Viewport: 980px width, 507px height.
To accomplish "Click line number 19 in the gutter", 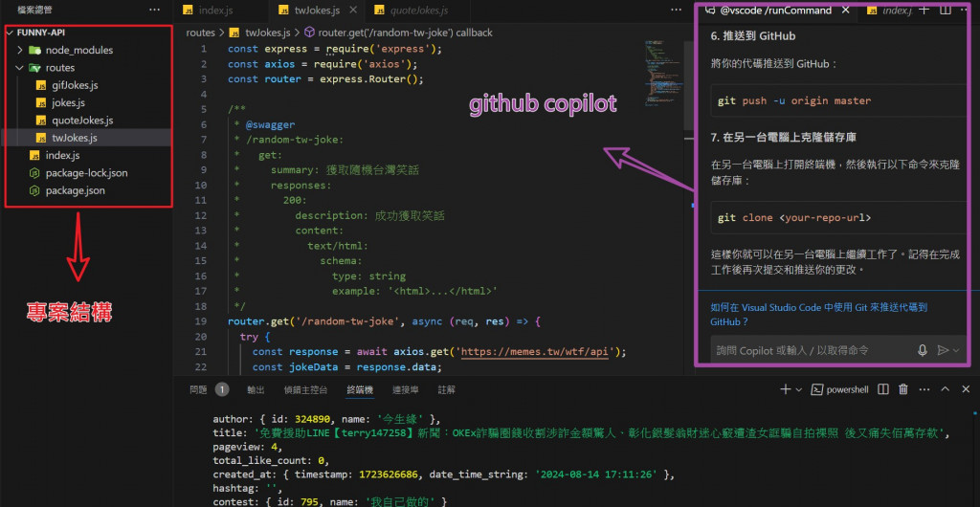I will click(x=201, y=321).
